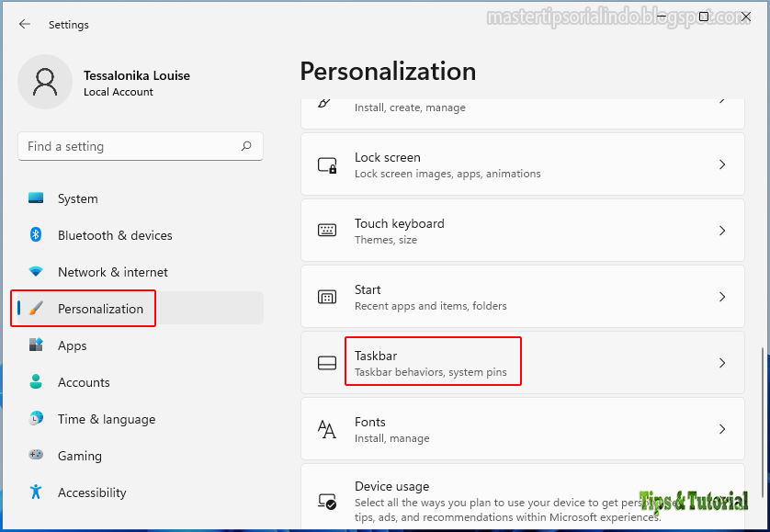Click the Tessalonika Louise profile picture
The image size is (770, 532).
[45, 82]
